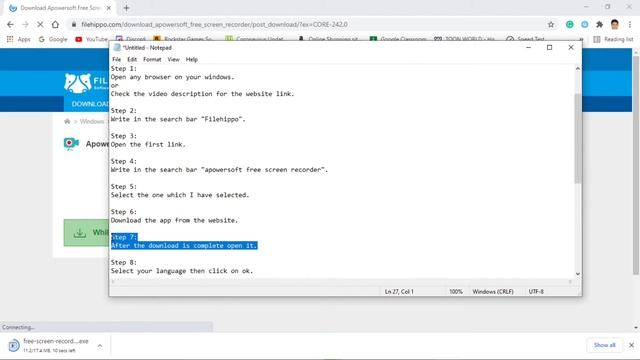Open the Google bookmark
The image size is (640, 360).
53,39
